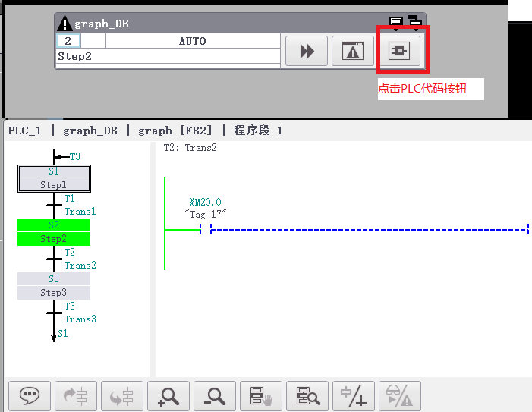Screen dimensions: 532x412
Task: Click 程序段 1 in the breadcrumb
Action: coord(258,131)
